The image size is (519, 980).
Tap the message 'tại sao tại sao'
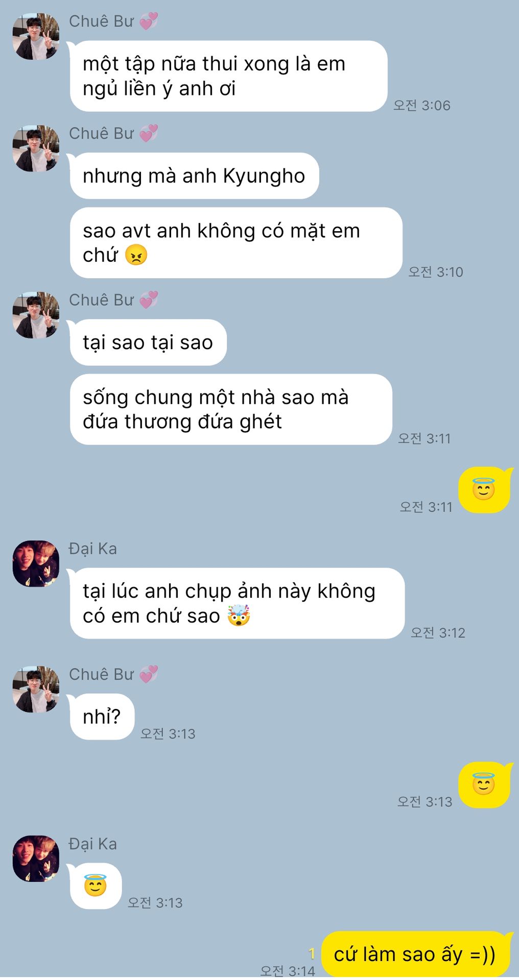[148, 342]
